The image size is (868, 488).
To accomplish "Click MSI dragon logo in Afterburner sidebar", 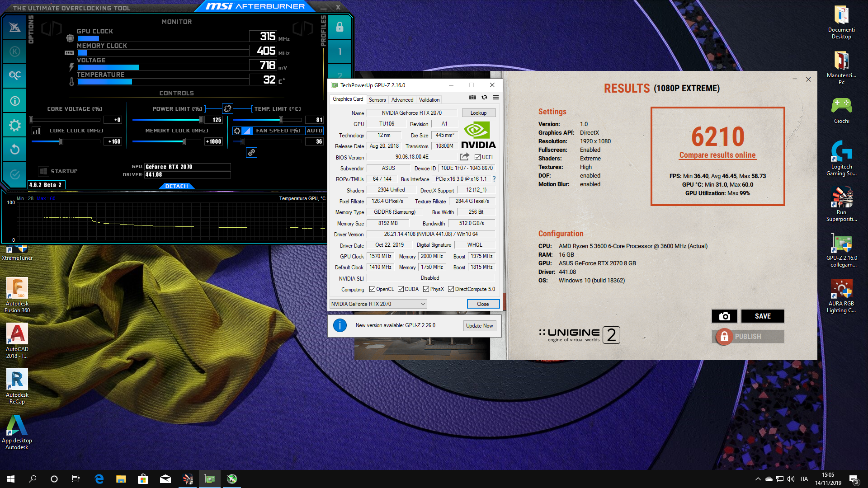I will (x=14, y=27).
